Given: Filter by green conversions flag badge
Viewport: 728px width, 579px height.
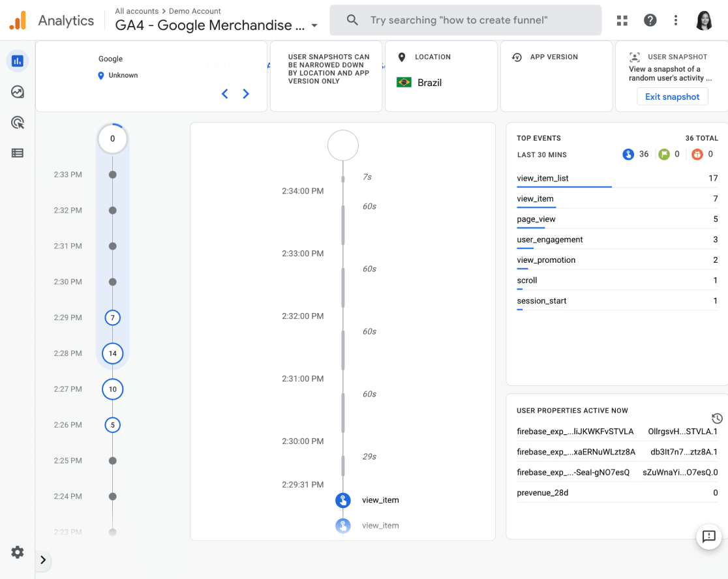Looking at the screenshot, I should tap(664, 155).
